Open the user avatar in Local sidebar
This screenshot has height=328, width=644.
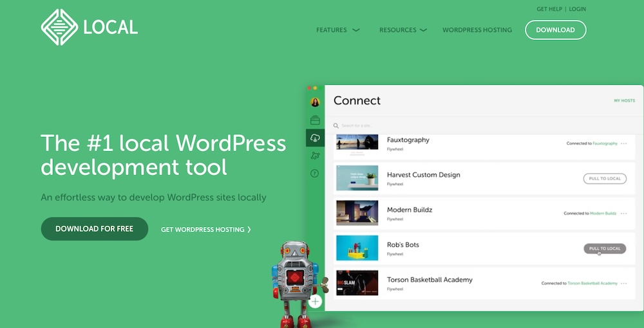click(315, 102)
